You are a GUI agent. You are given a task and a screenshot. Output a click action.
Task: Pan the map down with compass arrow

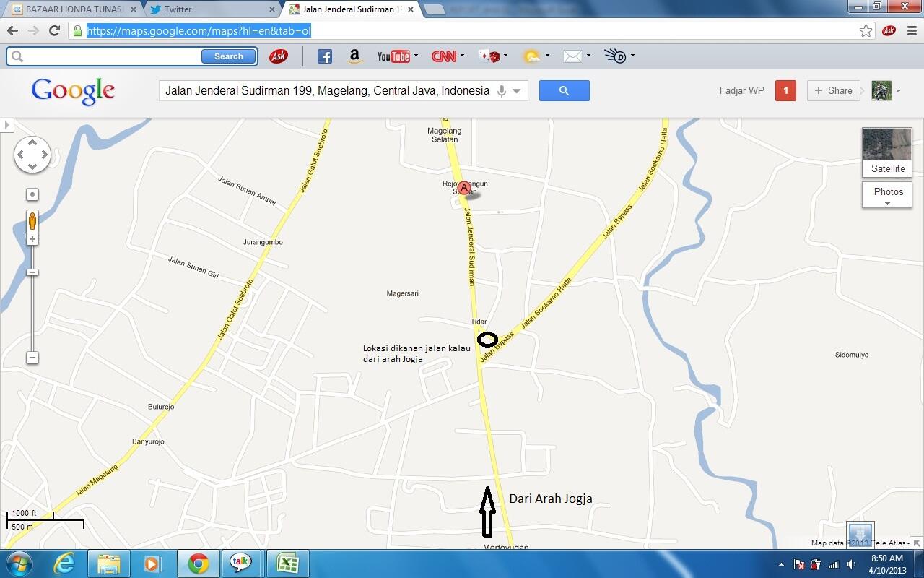click(32, 167)
